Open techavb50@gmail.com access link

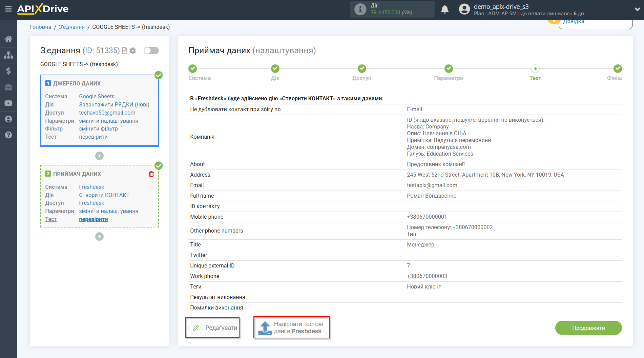click(x=107, y=113)
